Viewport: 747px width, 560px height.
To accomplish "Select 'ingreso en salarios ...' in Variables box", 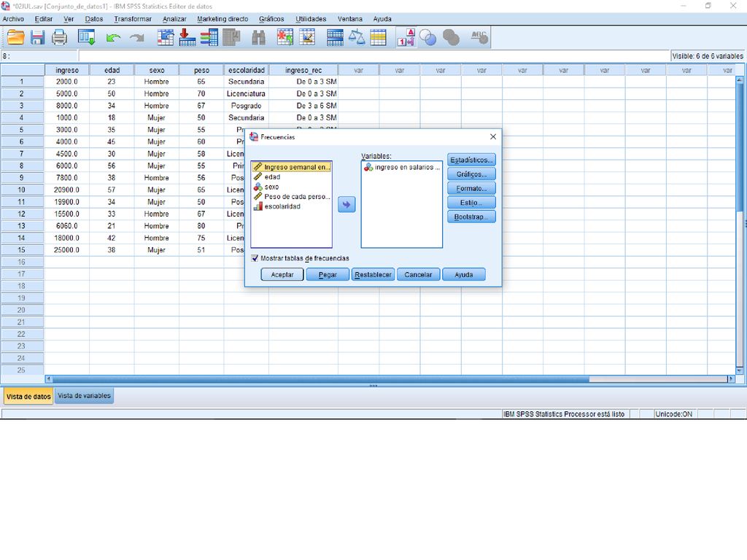I will (x=402, y=167).
